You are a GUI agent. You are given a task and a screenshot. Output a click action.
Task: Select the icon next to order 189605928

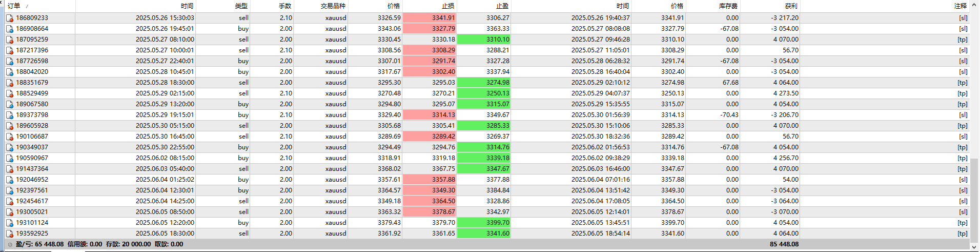10,126
